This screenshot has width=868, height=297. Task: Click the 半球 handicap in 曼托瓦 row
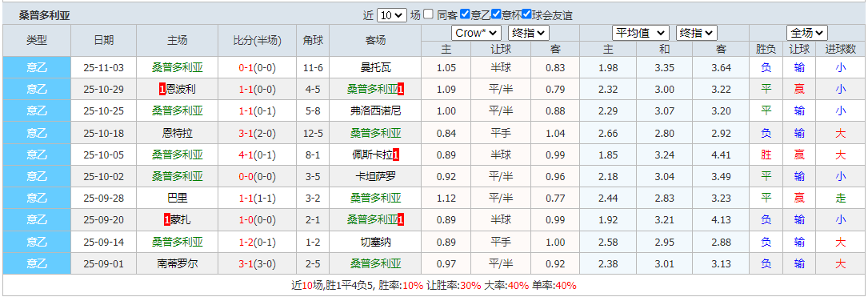pos(501,68)
